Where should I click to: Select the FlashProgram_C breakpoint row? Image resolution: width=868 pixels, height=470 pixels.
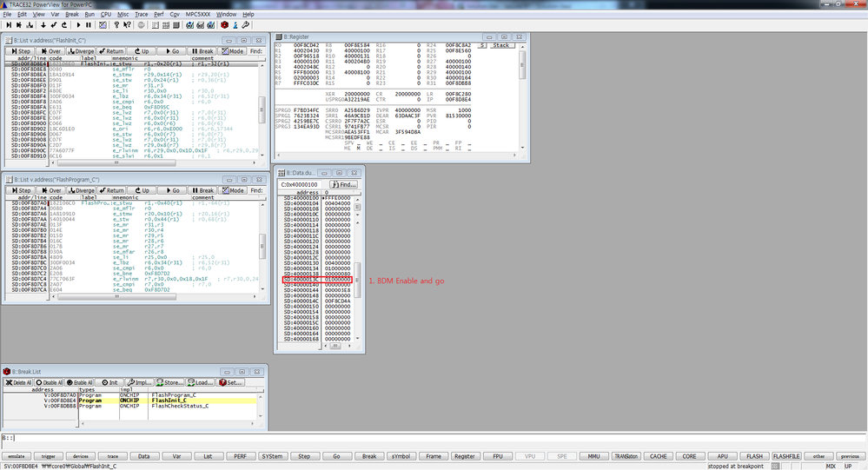[130, 395]
